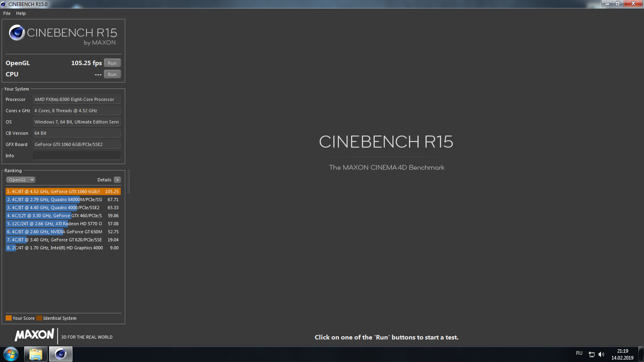Expand the ranking Details arrow
The height and width of the screenshot is (362, 644).
point(118,180)
